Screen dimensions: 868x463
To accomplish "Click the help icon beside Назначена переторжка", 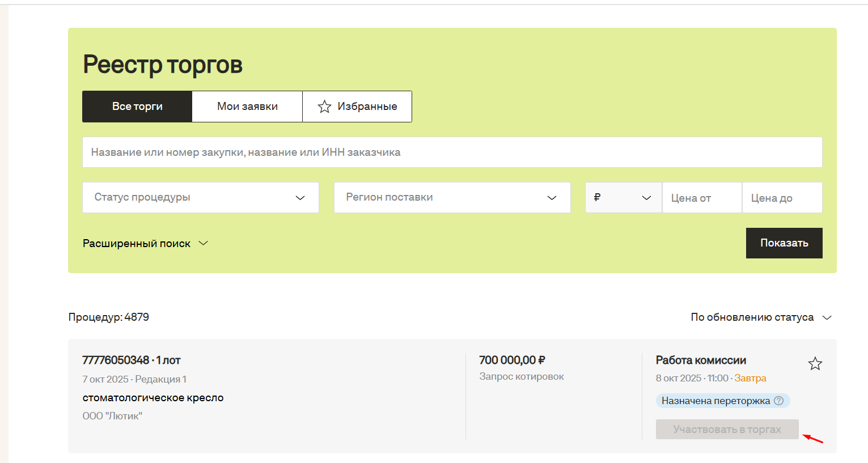I will 779,401.
